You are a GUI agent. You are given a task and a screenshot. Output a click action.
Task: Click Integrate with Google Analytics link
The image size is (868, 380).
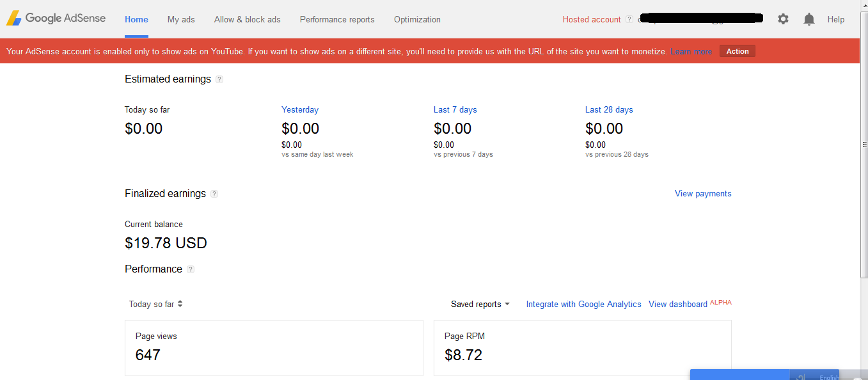(583, 305)
